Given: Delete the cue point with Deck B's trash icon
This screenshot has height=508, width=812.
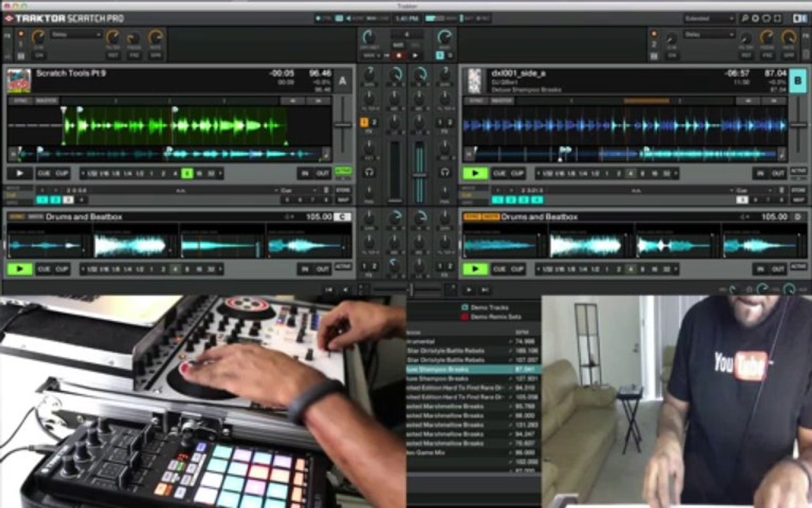Looking at the screenshot, I should [782, 190].
